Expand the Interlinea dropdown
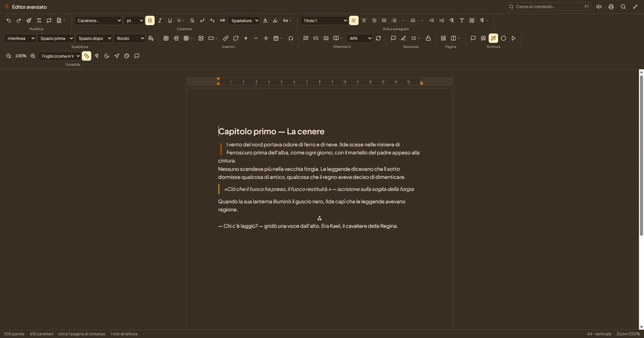 tap(20, 38)
